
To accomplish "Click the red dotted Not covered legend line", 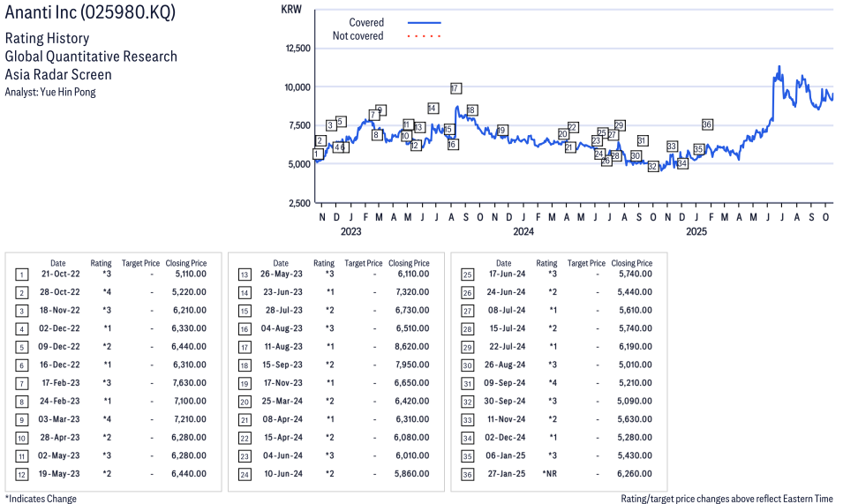I will tap(424, 36).
